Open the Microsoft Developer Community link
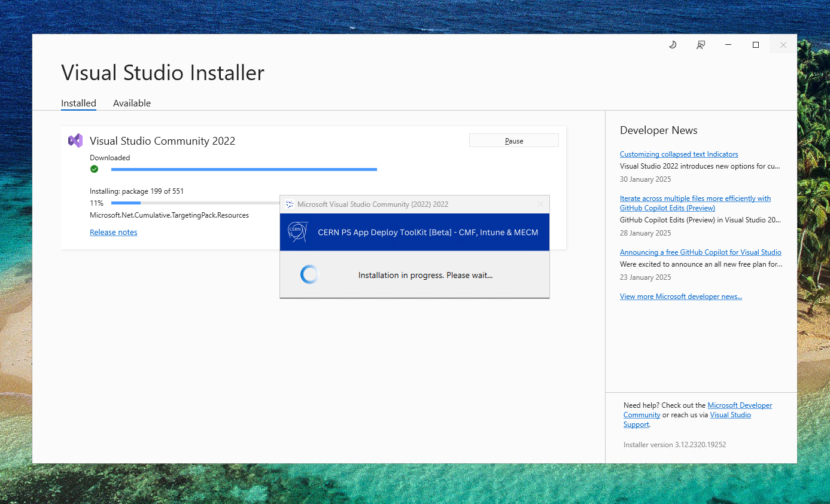This screenshot has height=504, width=830. coord(740,405)
